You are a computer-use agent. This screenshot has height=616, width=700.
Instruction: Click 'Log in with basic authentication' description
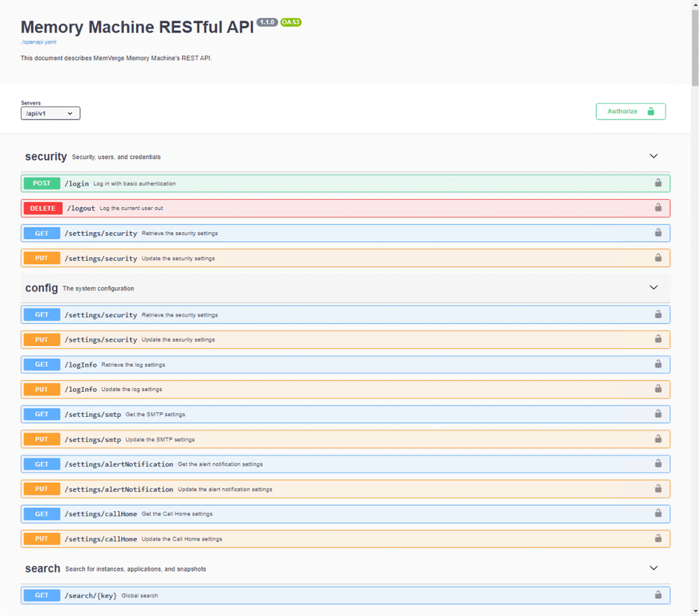click(135, 183)
